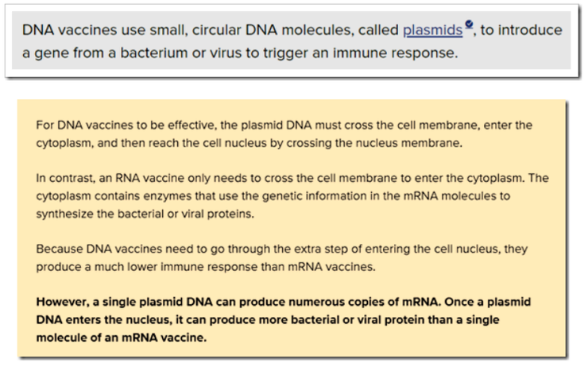Click the words 'to introduce' after plasmids link
Viewport: 588px width, 367px height.
tap(521, 30)
